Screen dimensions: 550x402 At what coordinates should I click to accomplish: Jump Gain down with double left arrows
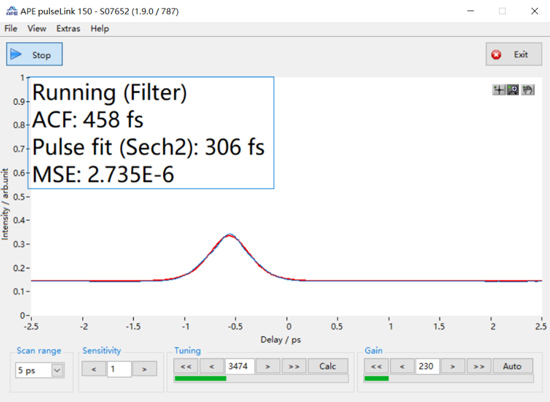click(x=376, y=366)
